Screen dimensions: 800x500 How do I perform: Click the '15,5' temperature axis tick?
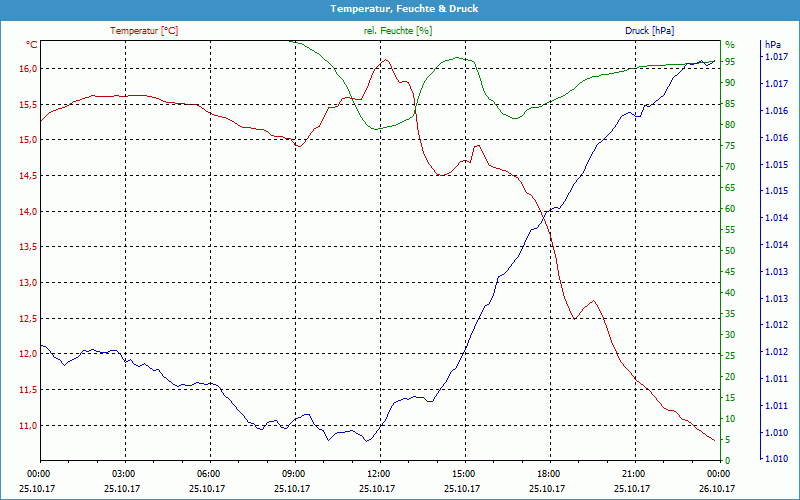pyautogui.click(x=29, y=105)
